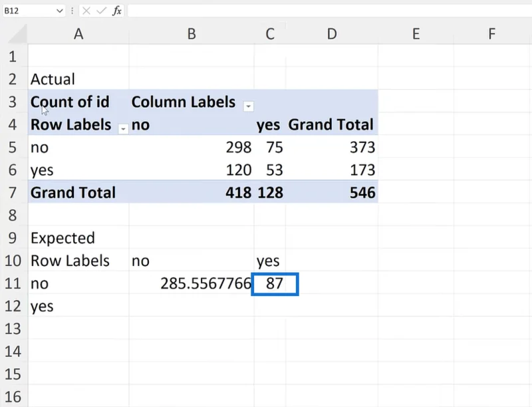Select the Grand Total row label cell
The height and width of the screenshot is (407, 532).
tap(78, 192)
